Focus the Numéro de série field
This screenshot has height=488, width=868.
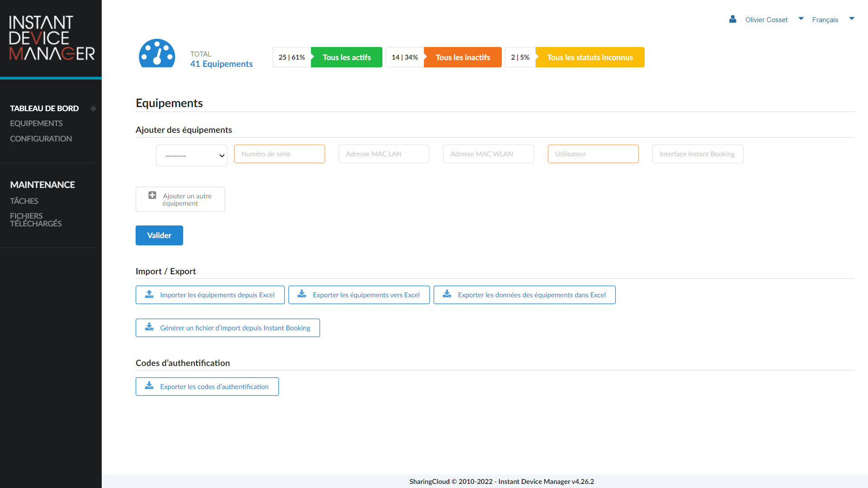279,154
